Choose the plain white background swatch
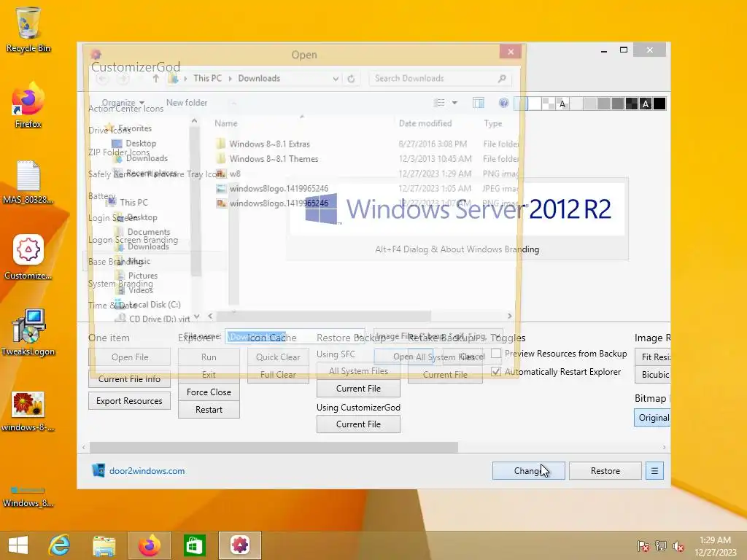 535,104
